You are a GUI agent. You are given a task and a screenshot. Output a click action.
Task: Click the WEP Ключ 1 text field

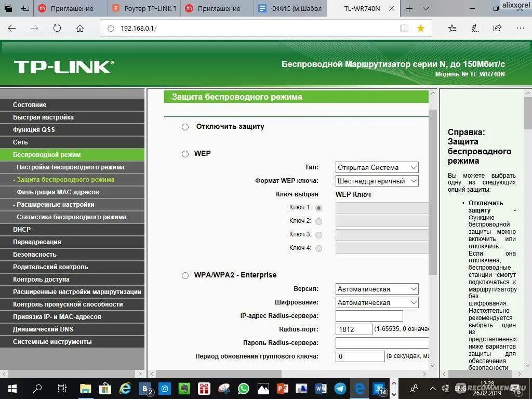click(382, 208)
